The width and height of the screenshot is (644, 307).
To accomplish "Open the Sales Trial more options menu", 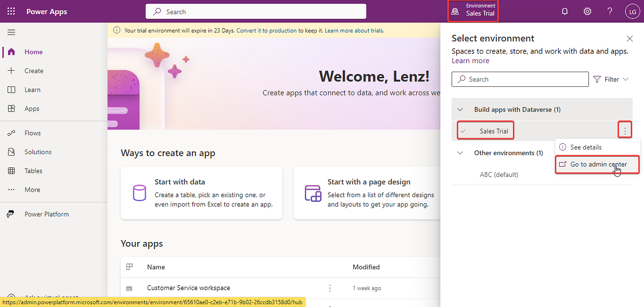I will click(x=625, y=129).
